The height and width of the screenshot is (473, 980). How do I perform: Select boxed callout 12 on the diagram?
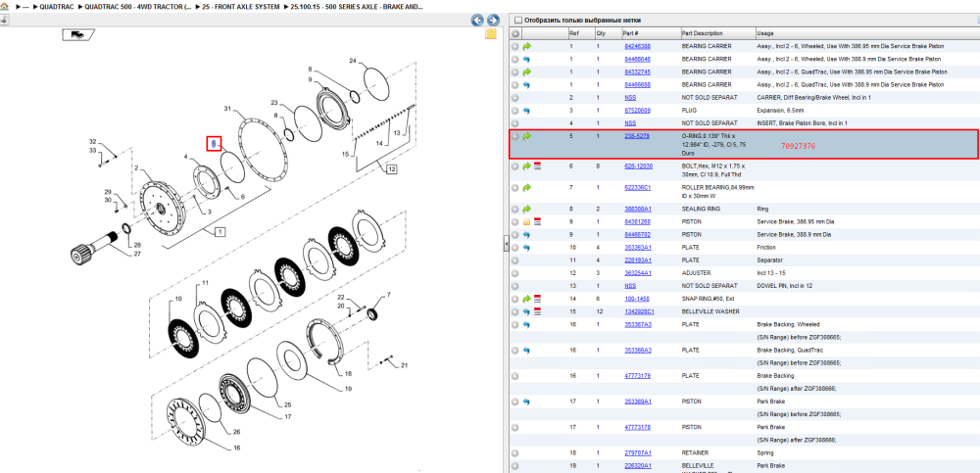click(391, 168)
